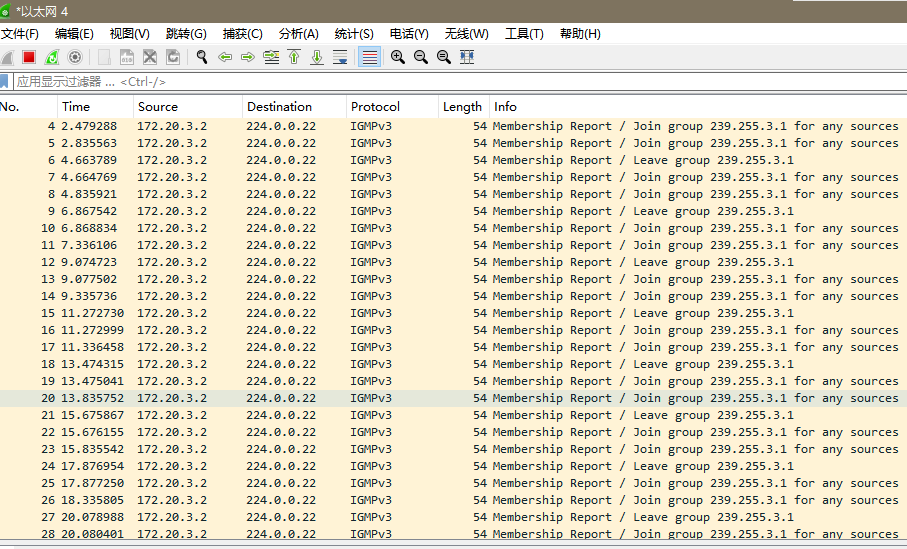The height and width of the screenshot is (549, 907).
Task: Click the Open capture file icon
Action: (104, 57)
